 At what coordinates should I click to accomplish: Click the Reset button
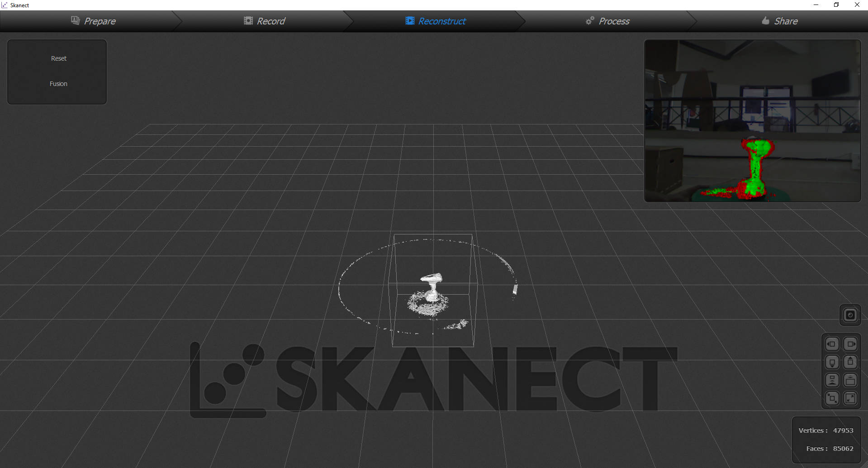click(58, 58)
